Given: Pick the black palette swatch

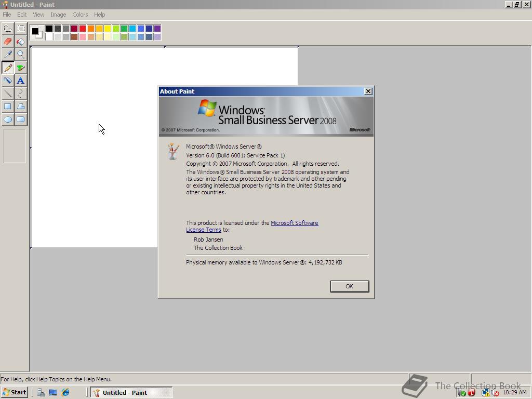Looking at the screenshot, I should pyautogui.click(x=49, y=29).
